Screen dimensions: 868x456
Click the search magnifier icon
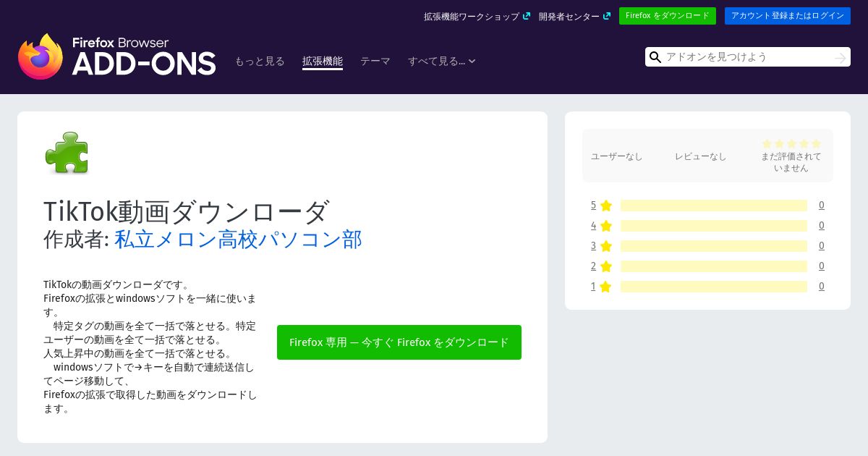655,57
